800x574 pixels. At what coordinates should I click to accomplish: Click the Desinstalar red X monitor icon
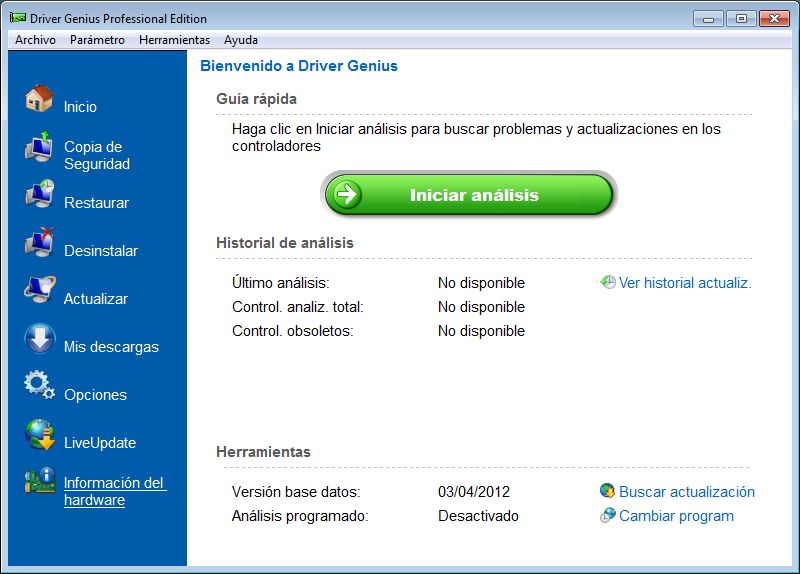coord(40,242)
